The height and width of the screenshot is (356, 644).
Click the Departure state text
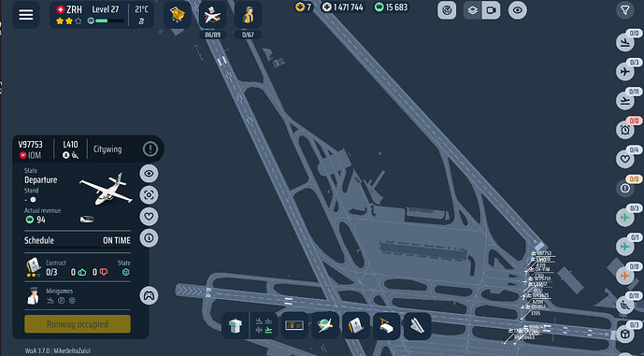click(x=41, y=179)
